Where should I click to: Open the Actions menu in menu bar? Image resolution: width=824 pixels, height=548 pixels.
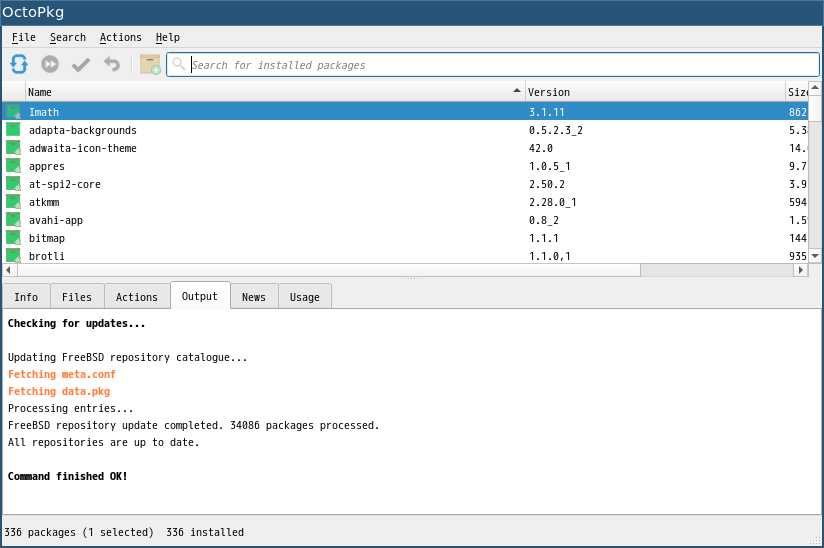pos(121,37)
